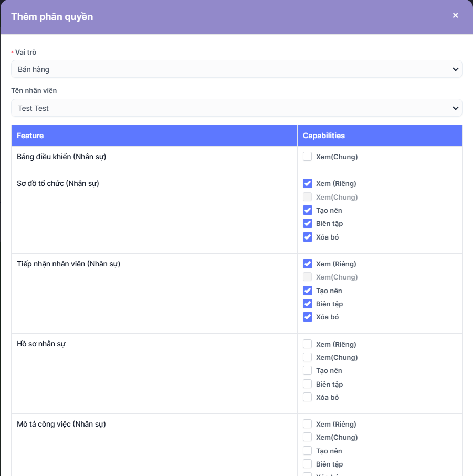Uncheck Xem (Riêng) for Tiếp nhận nhân viên
This screenshot has height=476, width=473.
(308, 264)
